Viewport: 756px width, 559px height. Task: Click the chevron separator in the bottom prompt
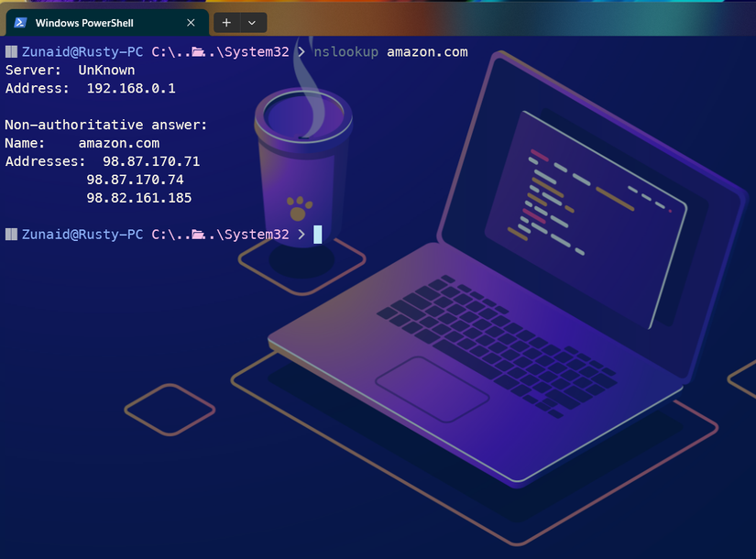point(300,234)
